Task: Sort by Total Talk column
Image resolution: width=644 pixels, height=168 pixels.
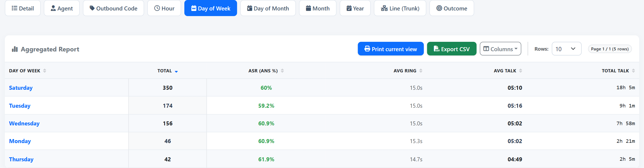Action: point(618,71)
